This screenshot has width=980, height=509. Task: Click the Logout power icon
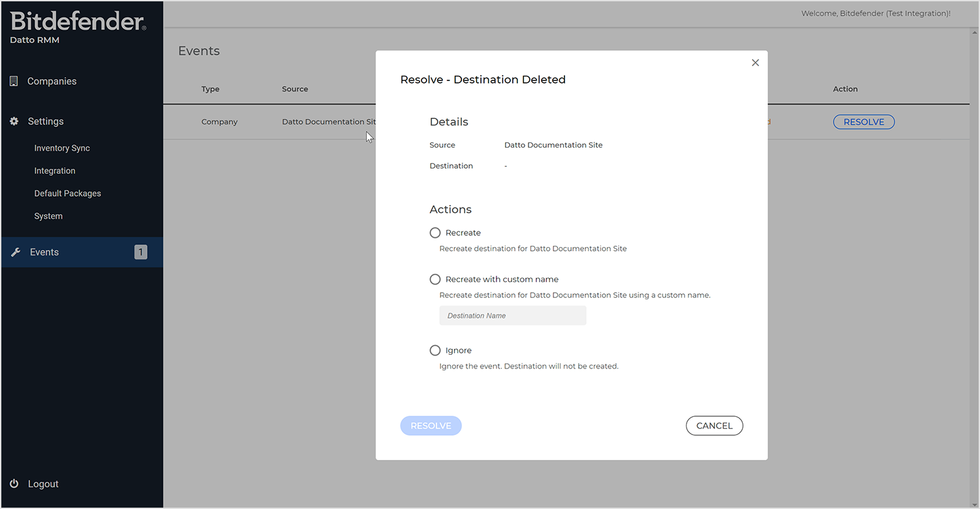pos(14,484)
